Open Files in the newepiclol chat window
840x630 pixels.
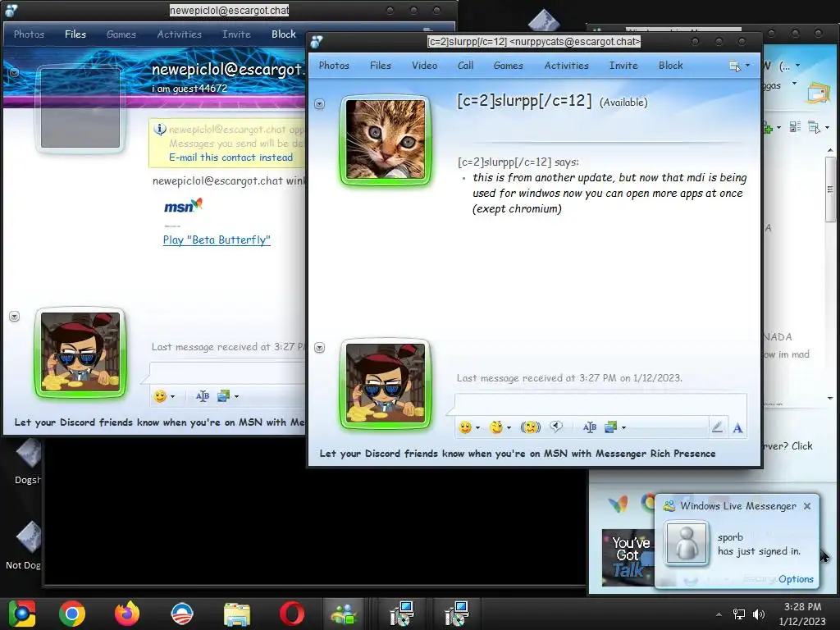(x=75, y=34)
